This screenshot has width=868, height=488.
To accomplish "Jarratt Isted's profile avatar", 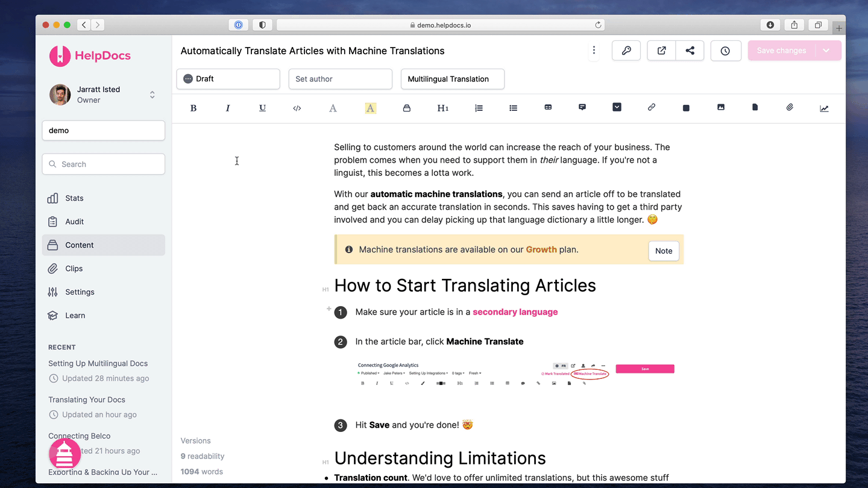I will tap(60, 95).
